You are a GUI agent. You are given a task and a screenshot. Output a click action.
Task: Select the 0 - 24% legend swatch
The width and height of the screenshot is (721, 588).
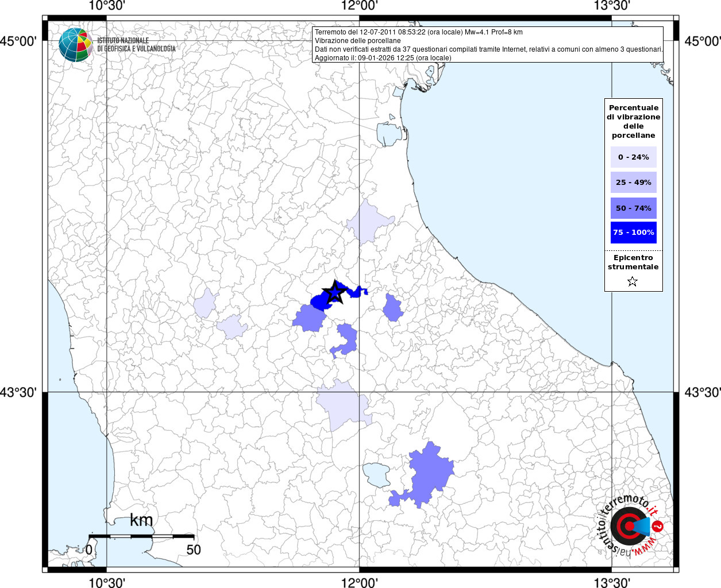pos(633,157)
